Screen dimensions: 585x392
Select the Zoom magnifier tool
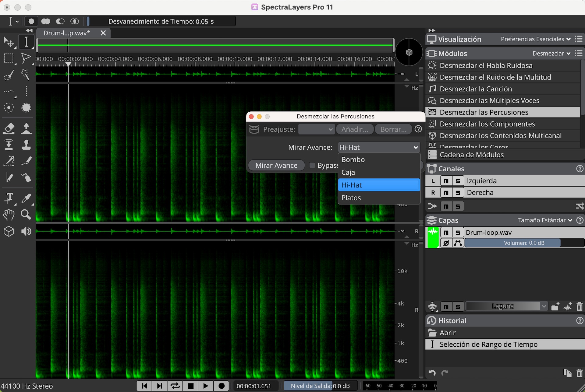26,215
